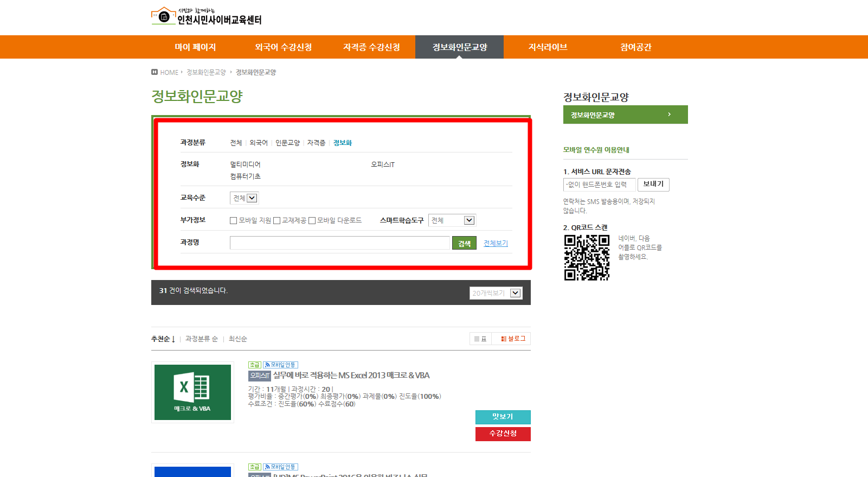
Task: Click the 오피스IT category tag on Excel course
Action: pyautogui.click(x=260, y=376)
